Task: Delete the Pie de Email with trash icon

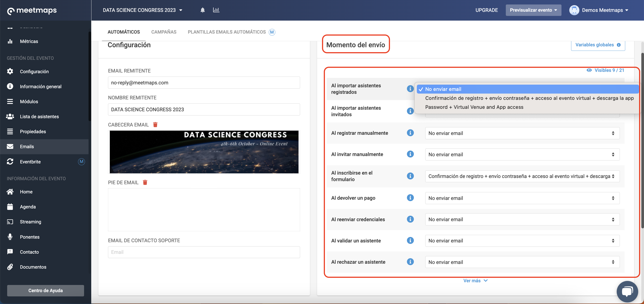Action: point(145,182)
